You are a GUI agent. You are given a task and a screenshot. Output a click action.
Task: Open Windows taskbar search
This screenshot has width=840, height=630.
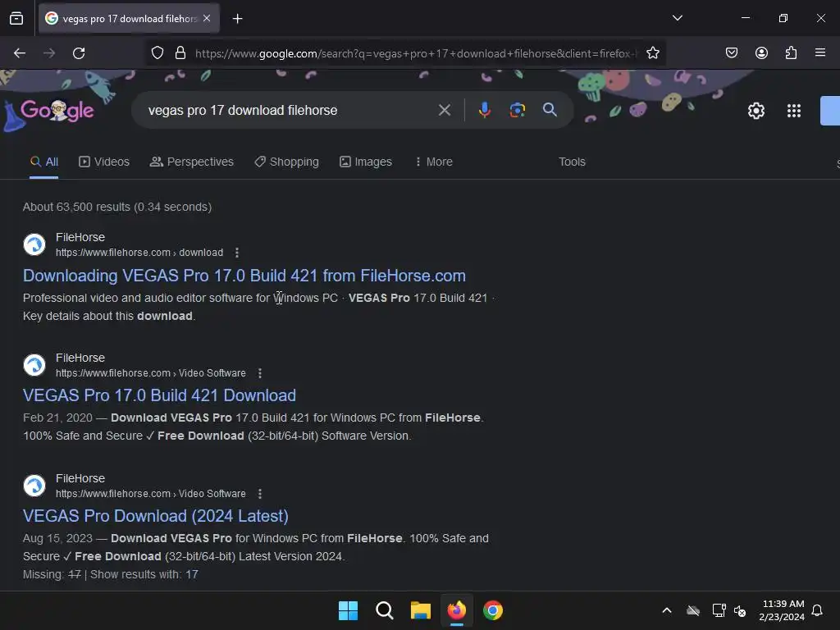click(384, 610)
